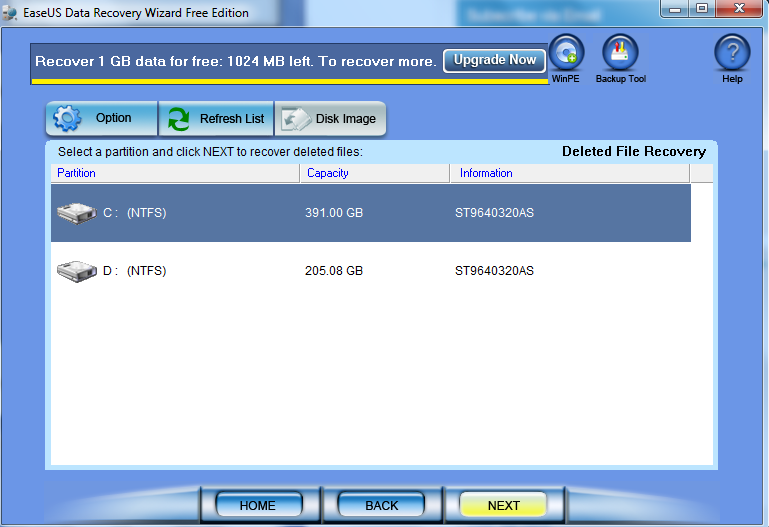Click ST9640320AS info in C: row
The height and width of the screenshot is (527, 769).
494,213
